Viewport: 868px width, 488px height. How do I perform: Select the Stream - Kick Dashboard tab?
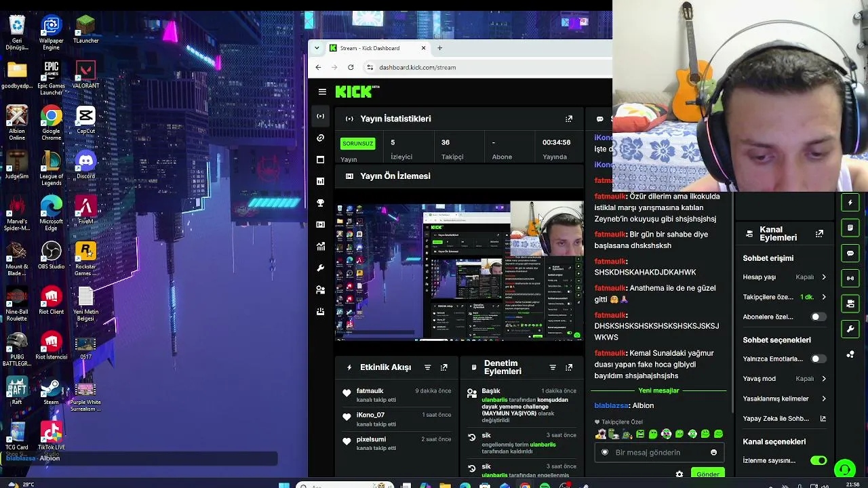[x=378, y=48]
